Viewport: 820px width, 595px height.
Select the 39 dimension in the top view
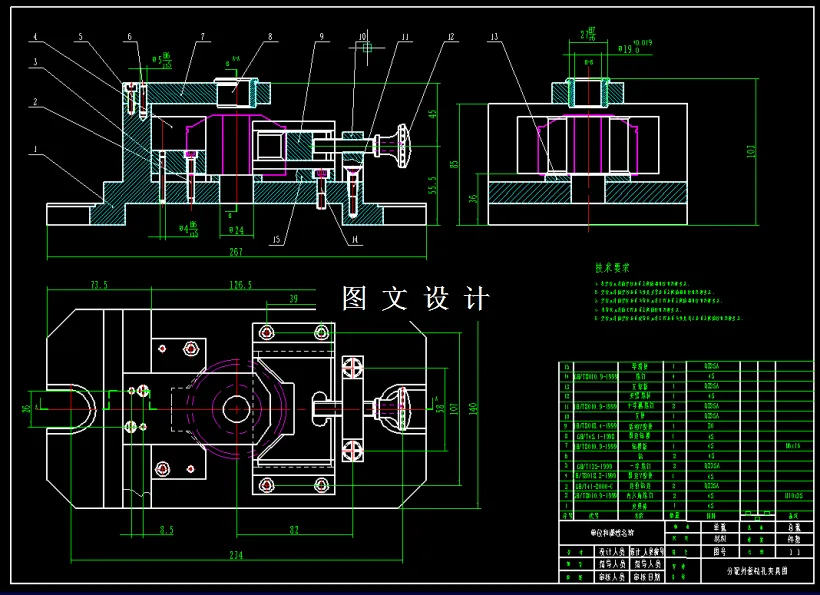click(293, 299)
